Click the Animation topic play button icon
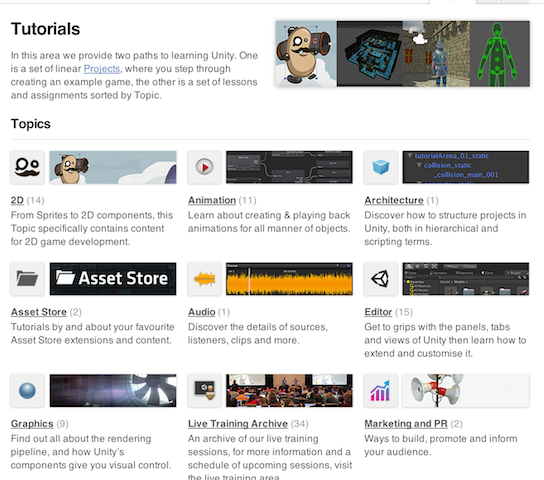544x480 pixels. [204, 167]
